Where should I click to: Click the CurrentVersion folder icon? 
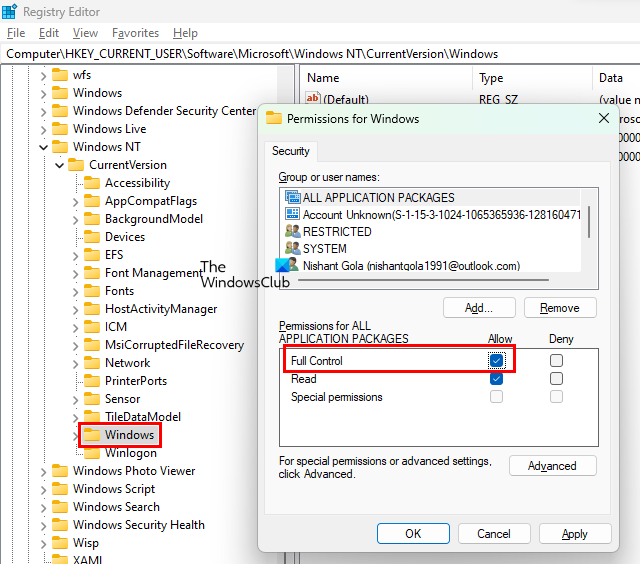[x=76, y=165]
